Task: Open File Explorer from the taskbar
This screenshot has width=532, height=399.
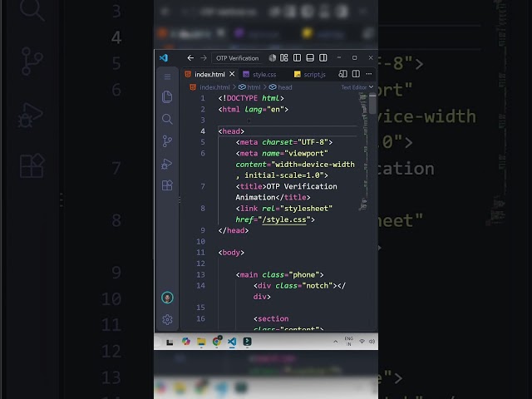Action: tap(201, 342)
